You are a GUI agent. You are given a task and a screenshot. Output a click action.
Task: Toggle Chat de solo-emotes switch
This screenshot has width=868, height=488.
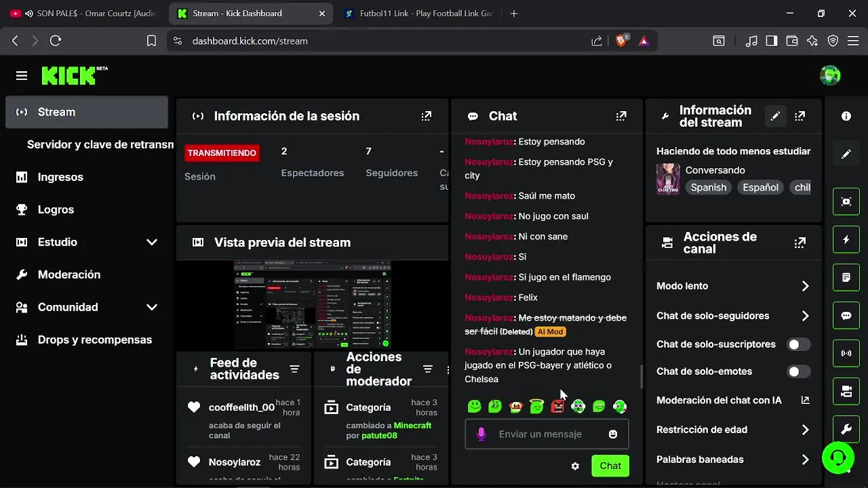pyautogui.click(x=798, y=371)
